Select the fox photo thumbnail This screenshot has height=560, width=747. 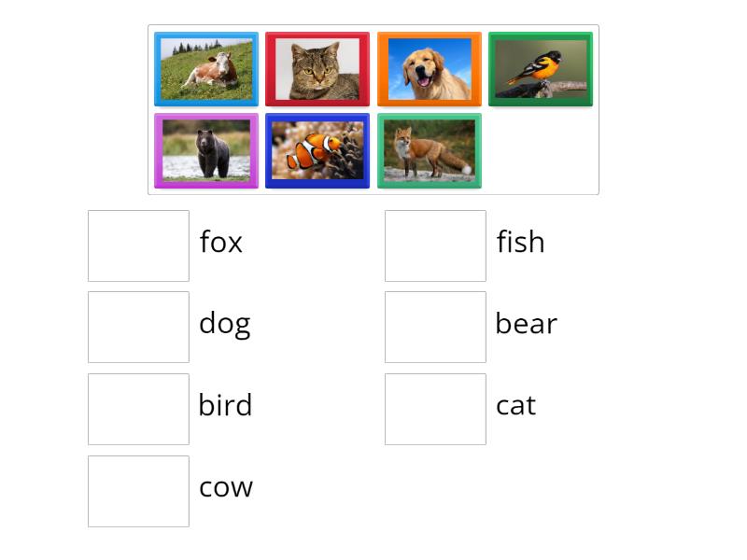tap(429, 149)
